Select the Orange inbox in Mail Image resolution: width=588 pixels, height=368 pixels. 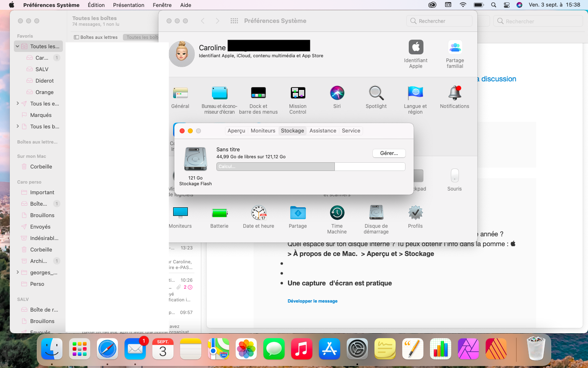(38, 92)
